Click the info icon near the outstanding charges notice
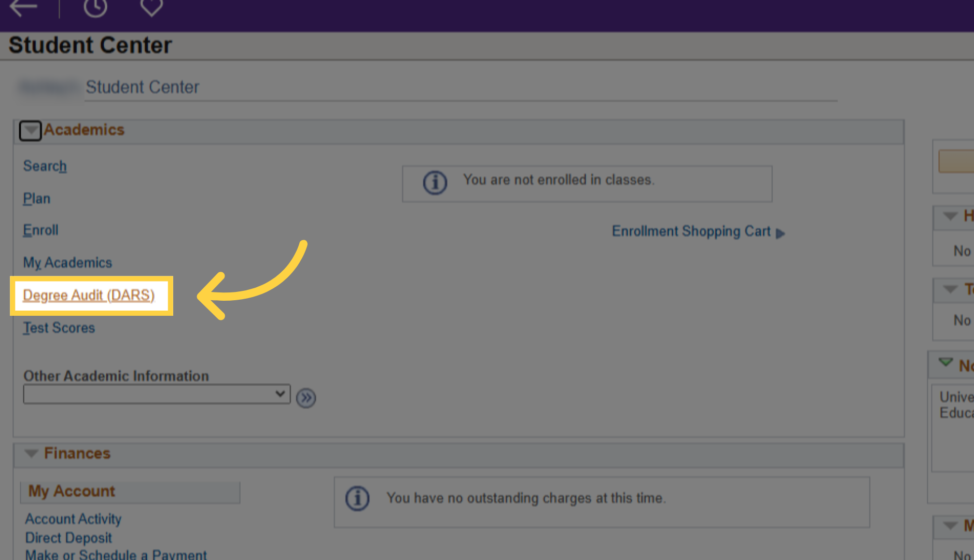Screen dimensions: 974x560 [357, 498]
